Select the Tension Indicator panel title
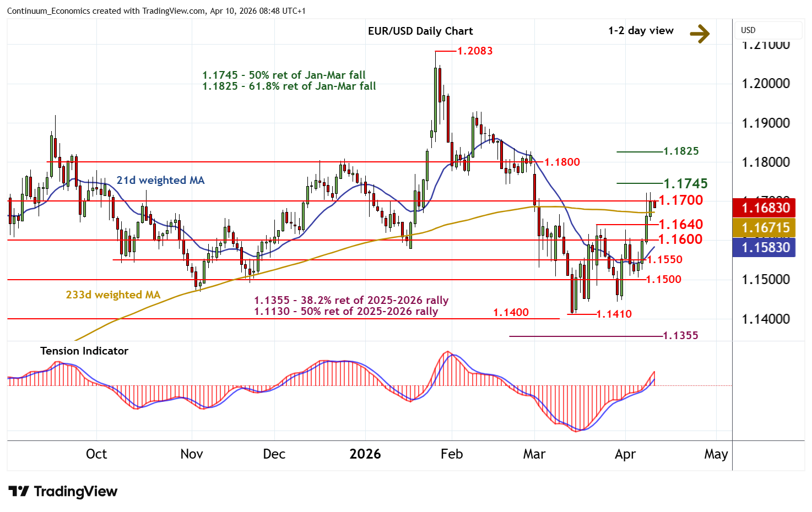Screen dimensions: 812x512 coord(84,351)
